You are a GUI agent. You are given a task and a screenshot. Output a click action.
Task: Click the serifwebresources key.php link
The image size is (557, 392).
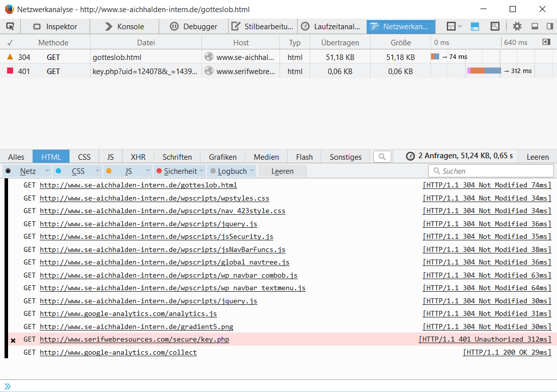[x=134, y=340]
